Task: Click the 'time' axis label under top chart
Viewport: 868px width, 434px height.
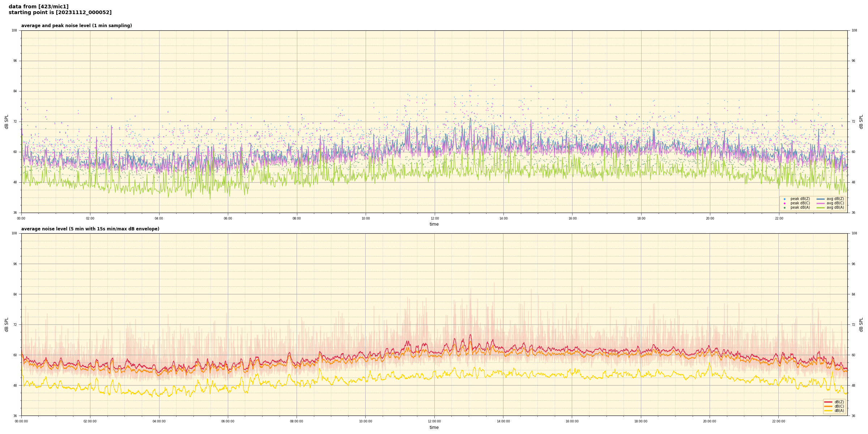Action: [x=434, y=224]
